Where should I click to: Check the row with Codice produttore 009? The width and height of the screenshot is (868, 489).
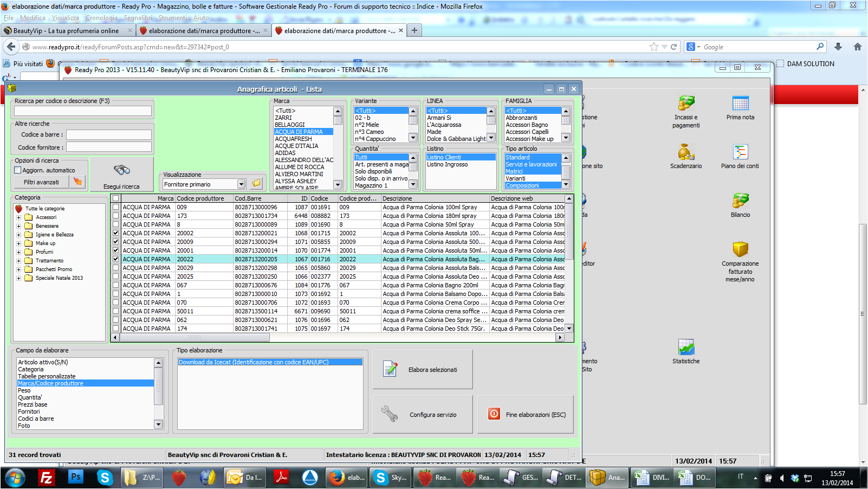[115, 207]
